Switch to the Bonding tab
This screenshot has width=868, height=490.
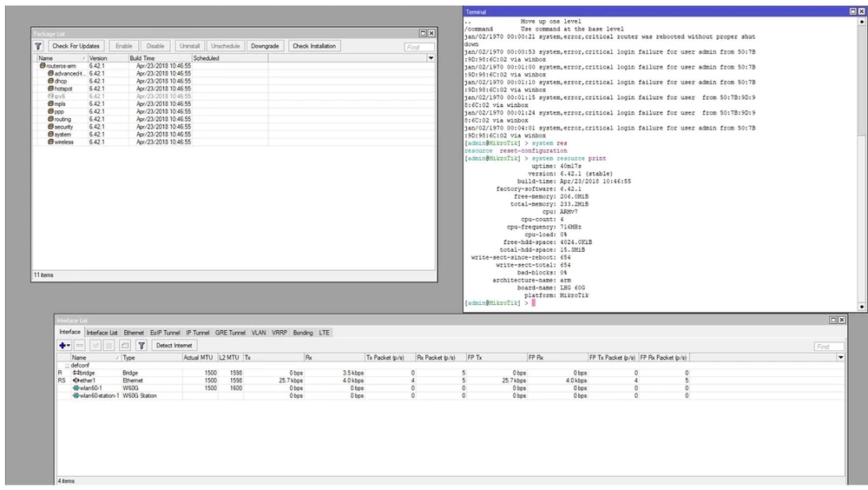pyautogui.click(x=303, y=333)
